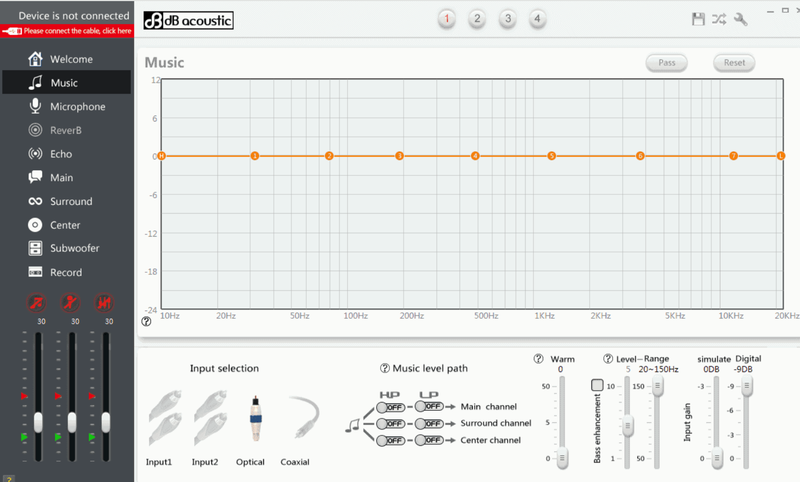Viewport: 800px width, 482px height.
Task: Click the Microphone icon in sidebar
Action: click(35, 106)
